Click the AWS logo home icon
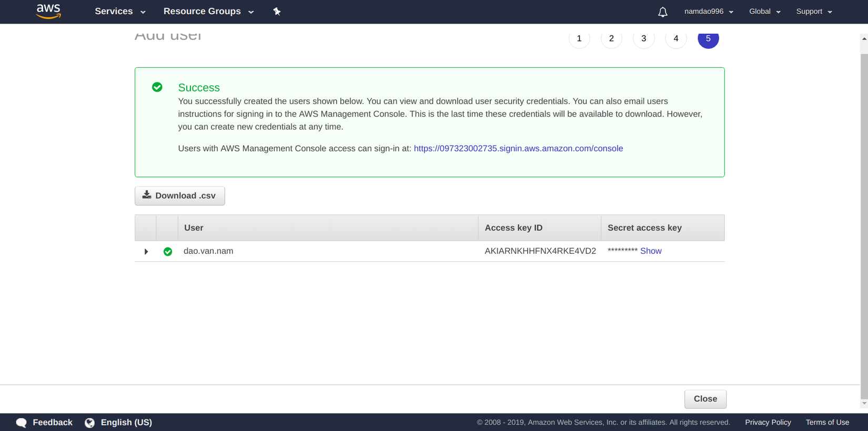The width and height of the screenshot is (868, 431). pos(48,11)
